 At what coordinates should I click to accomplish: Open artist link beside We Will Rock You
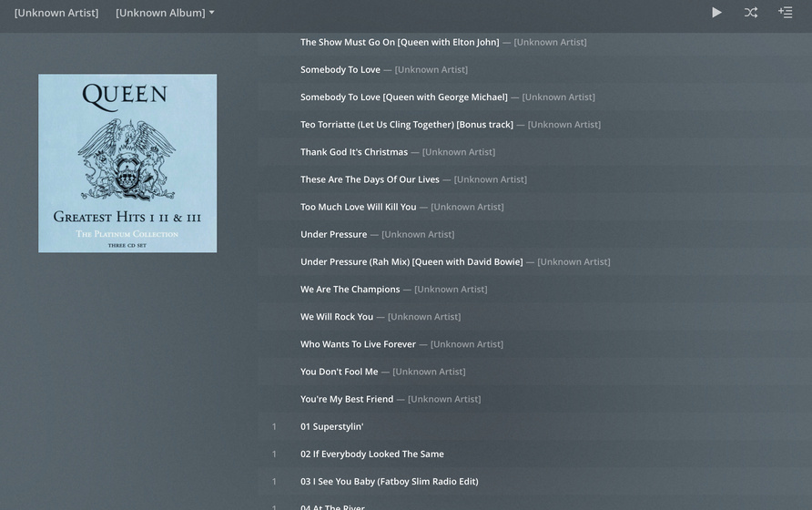[x=424, y=317]
